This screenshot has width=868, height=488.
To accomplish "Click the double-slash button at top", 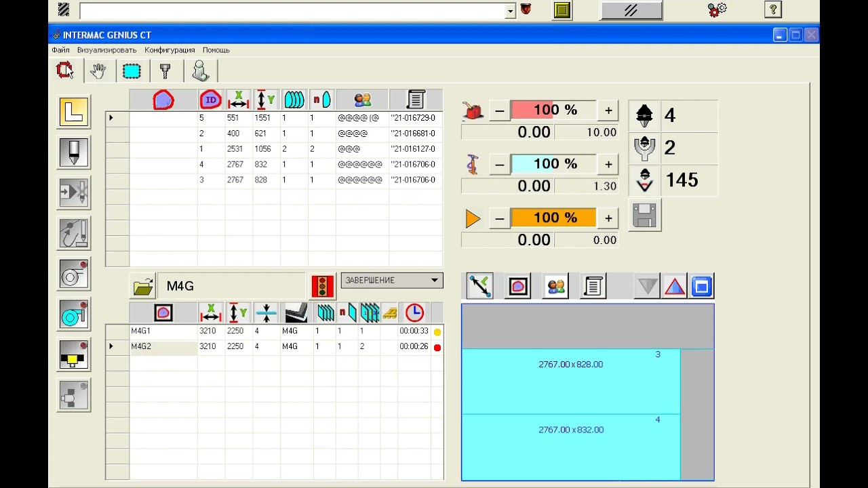I will coord(631,10).
